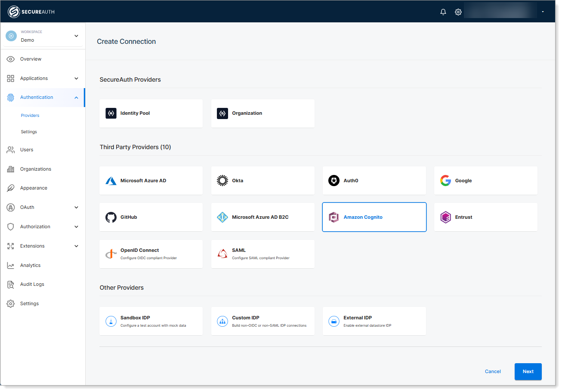
Task: Click the Custom IDP icon
Action: (222, 321)
